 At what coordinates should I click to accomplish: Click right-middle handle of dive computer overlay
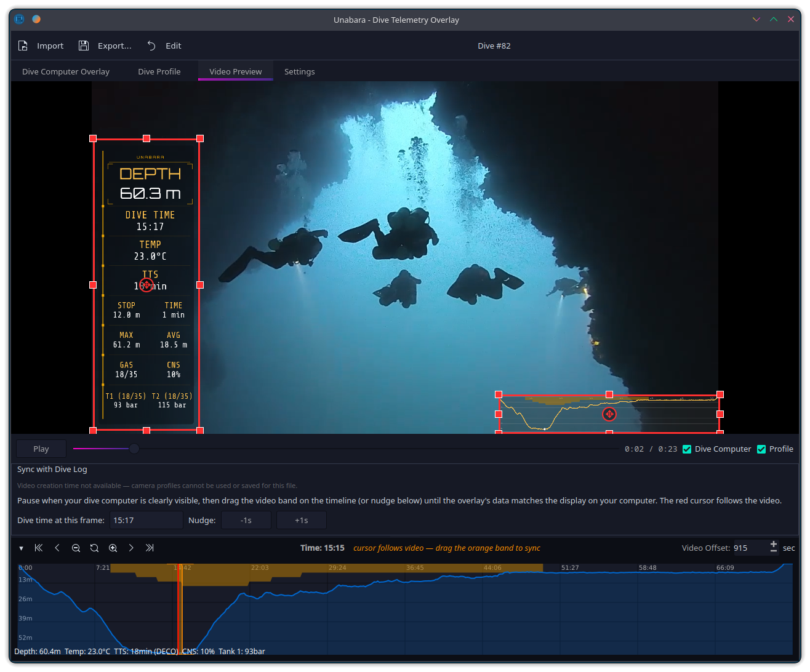click(x=200, y=285)
